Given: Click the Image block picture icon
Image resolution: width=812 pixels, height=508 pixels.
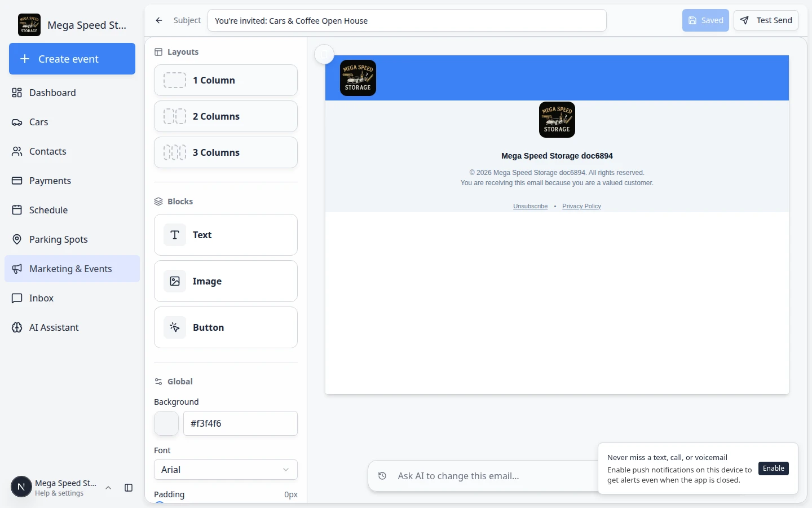Looking at the screenshot, I should click(175, 281).
